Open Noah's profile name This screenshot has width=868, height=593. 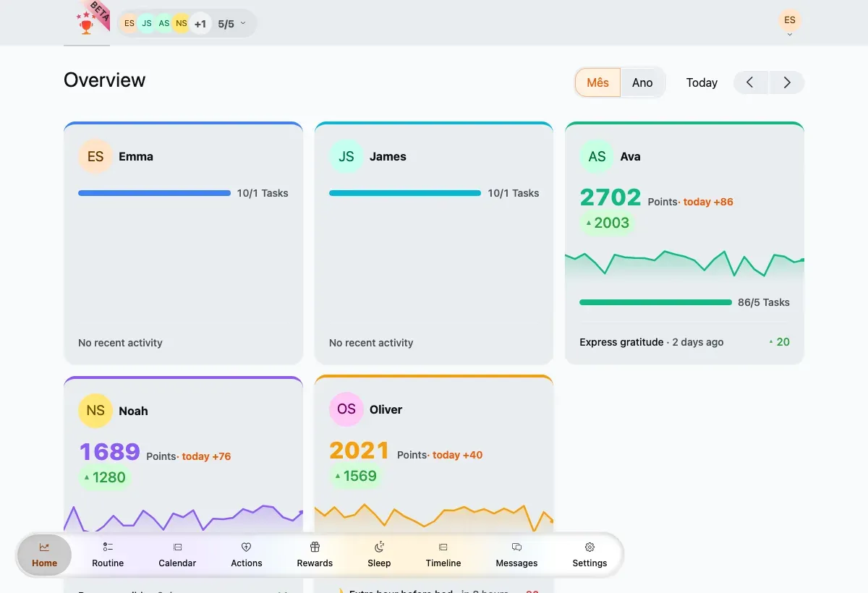coord(133,411)
